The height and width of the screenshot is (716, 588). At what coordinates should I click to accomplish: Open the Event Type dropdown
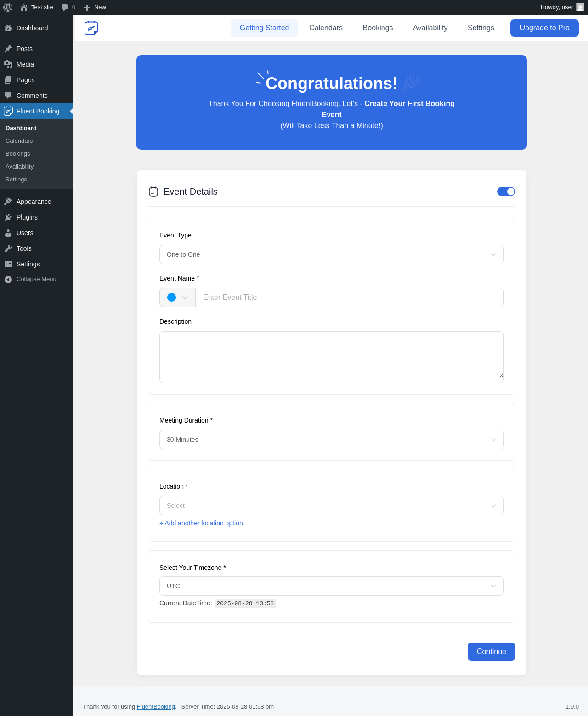(332, 254)
